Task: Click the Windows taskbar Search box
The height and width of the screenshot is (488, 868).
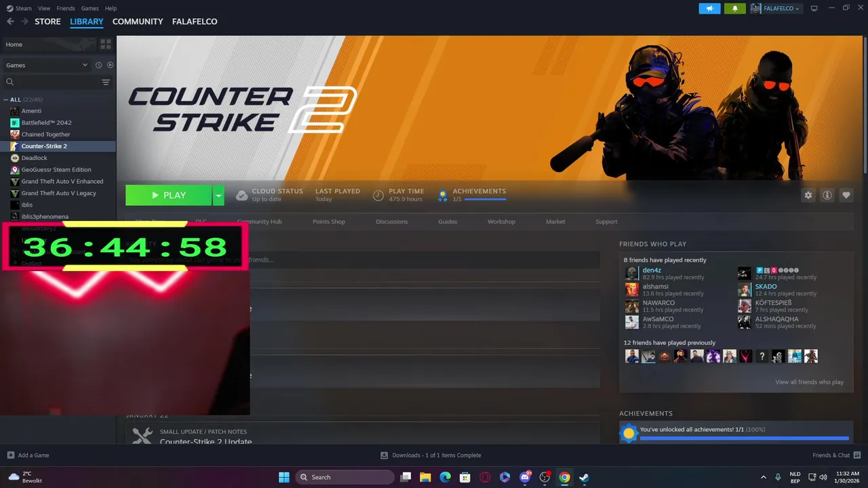Action: pos(344,477)
